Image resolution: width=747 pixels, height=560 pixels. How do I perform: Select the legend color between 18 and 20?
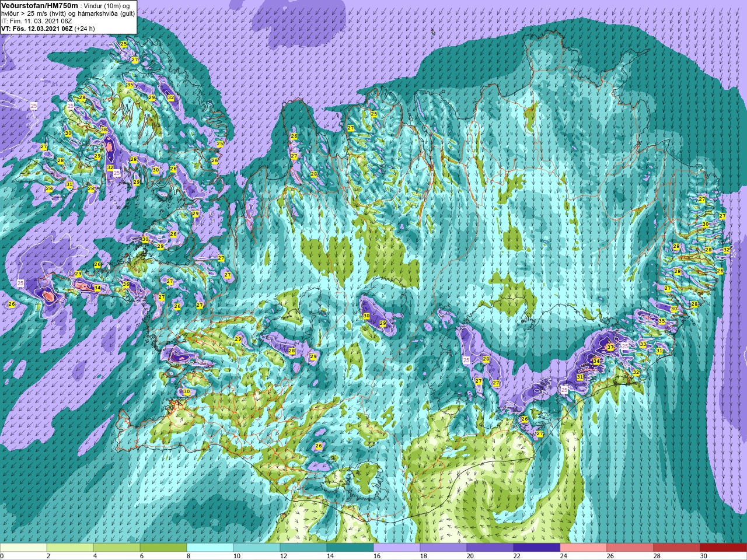coord(444,548)
